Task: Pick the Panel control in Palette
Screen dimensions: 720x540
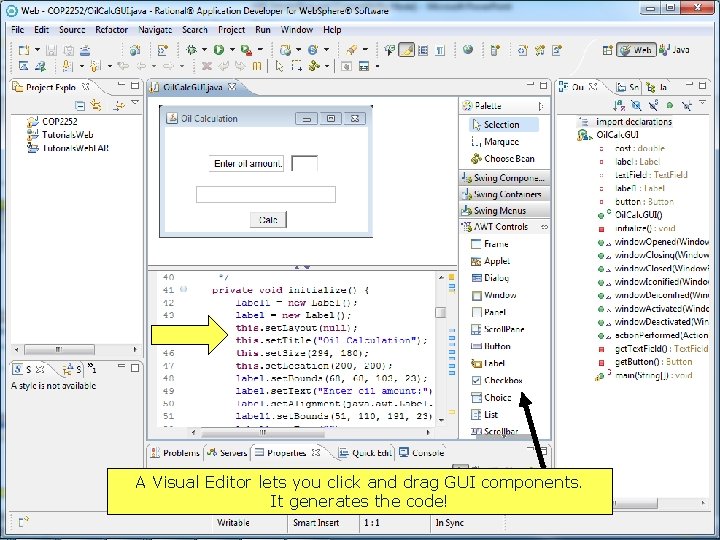Action: click(x=489, y=312)
